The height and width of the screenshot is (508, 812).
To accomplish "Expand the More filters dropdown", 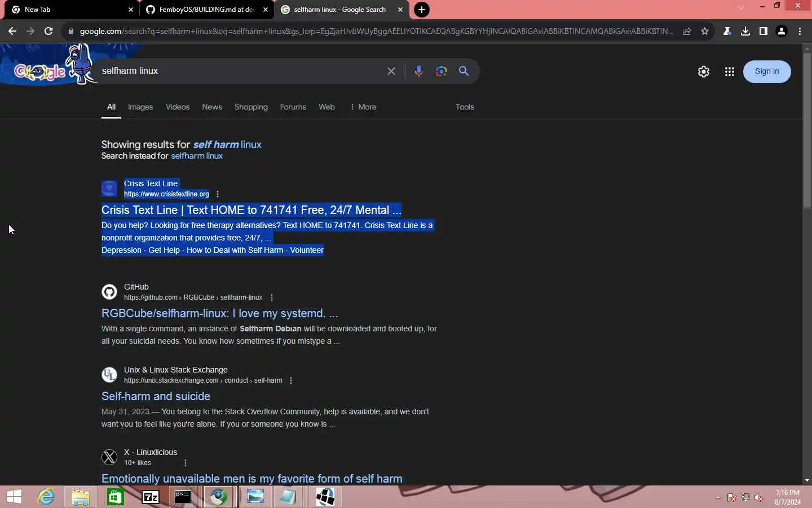I will [x=363, y=107].
